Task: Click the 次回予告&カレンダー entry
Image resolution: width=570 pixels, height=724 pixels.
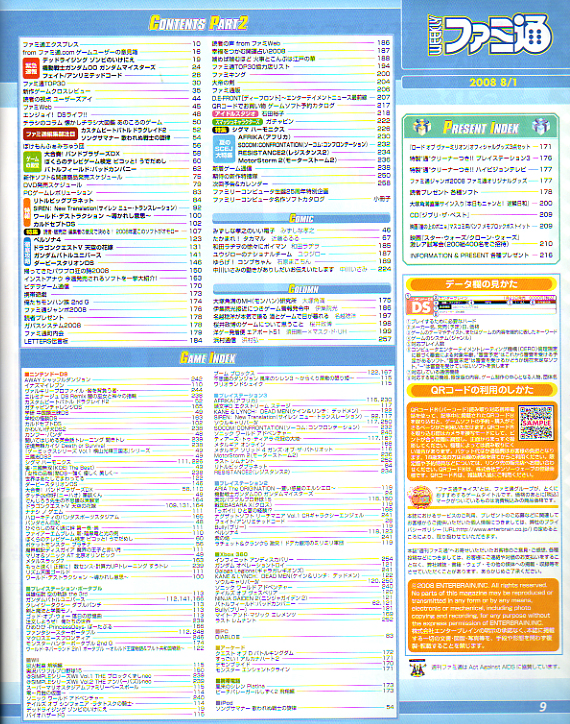Action: (x=302, y=184)
